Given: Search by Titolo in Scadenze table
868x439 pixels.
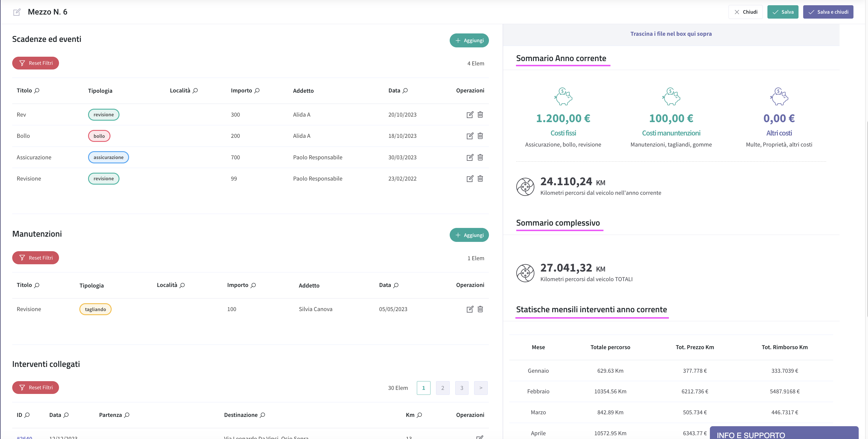Looking at the screenshot, I should (37, 90).
